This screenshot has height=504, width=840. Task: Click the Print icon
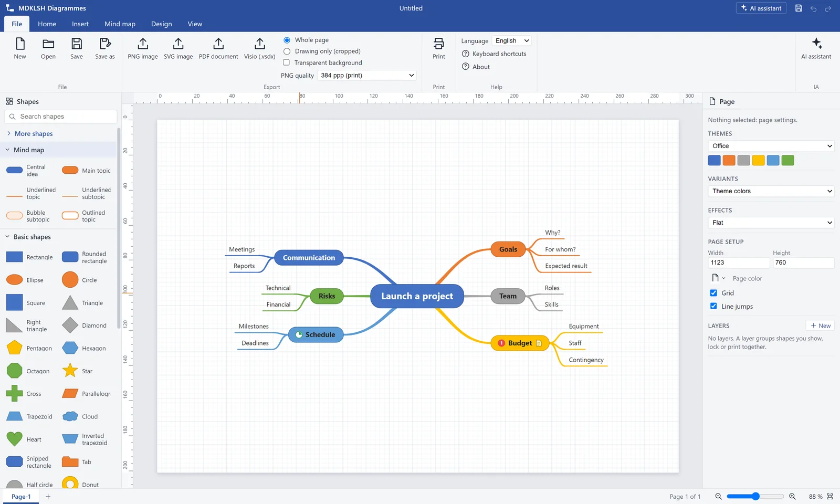click(439, 44)
